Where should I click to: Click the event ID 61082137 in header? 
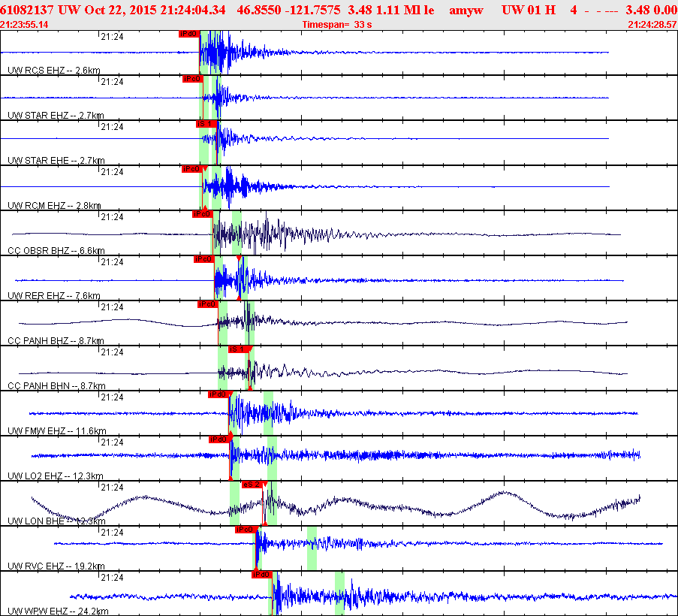[x=27, y=10]
